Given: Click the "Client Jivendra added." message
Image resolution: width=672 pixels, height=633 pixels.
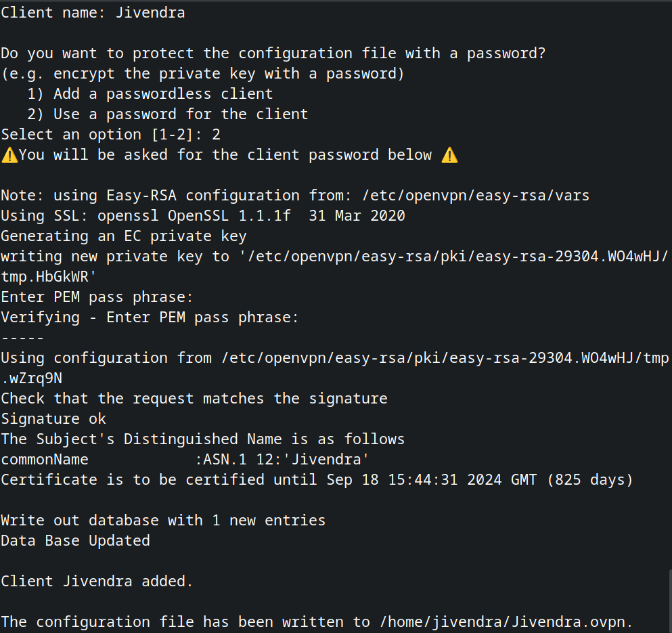Looking at the screenshot, I should pyautogui.click(x=97, y=582).
